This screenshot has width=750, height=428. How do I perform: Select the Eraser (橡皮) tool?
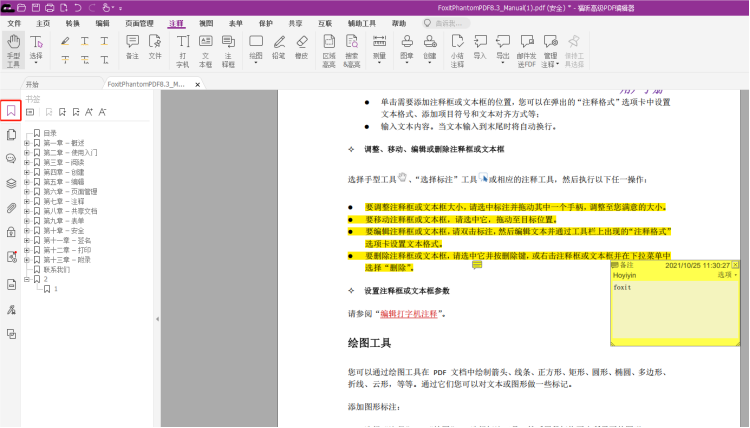coord(301,47)
